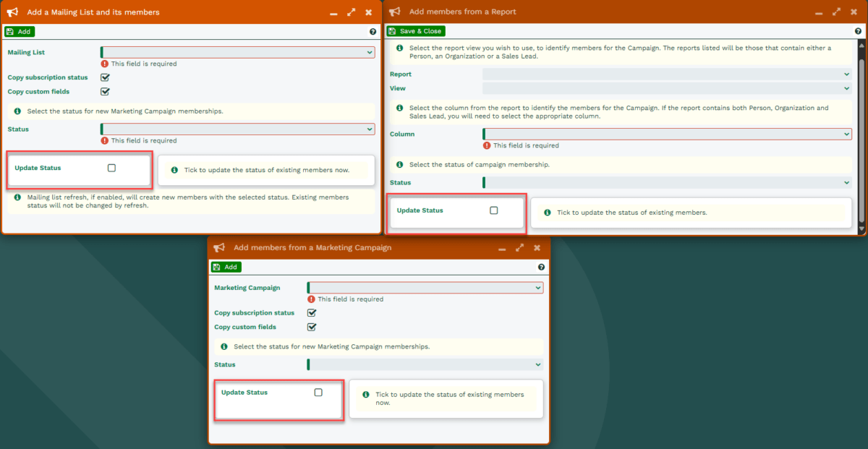Enable Update Status in Mailing List dialog
868x449 pixels.
click(111, 168)
